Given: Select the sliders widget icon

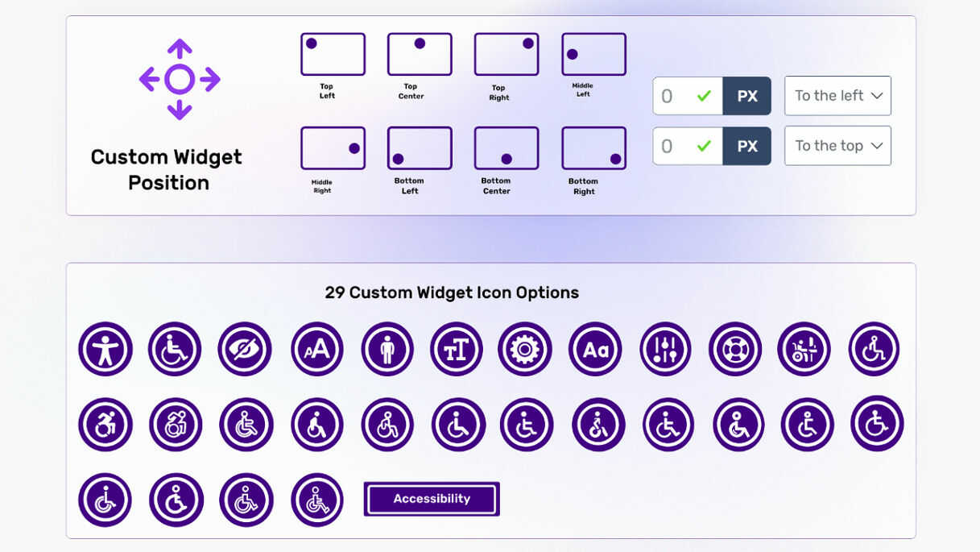Looking at the screenshot, I should [665, 349].
